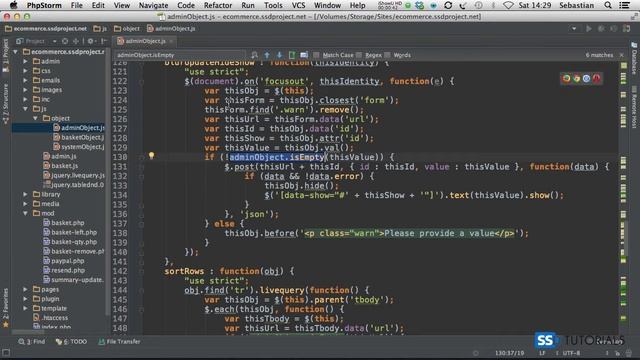Viewport: 640px width, 360px height.
Task: Open the Tools menu
Action: [273, 5]
